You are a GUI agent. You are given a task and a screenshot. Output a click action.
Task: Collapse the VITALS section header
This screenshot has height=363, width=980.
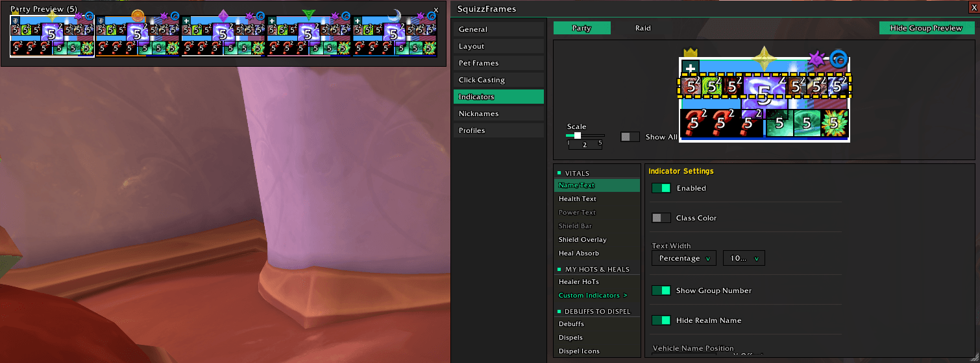[x=598, y=174]
